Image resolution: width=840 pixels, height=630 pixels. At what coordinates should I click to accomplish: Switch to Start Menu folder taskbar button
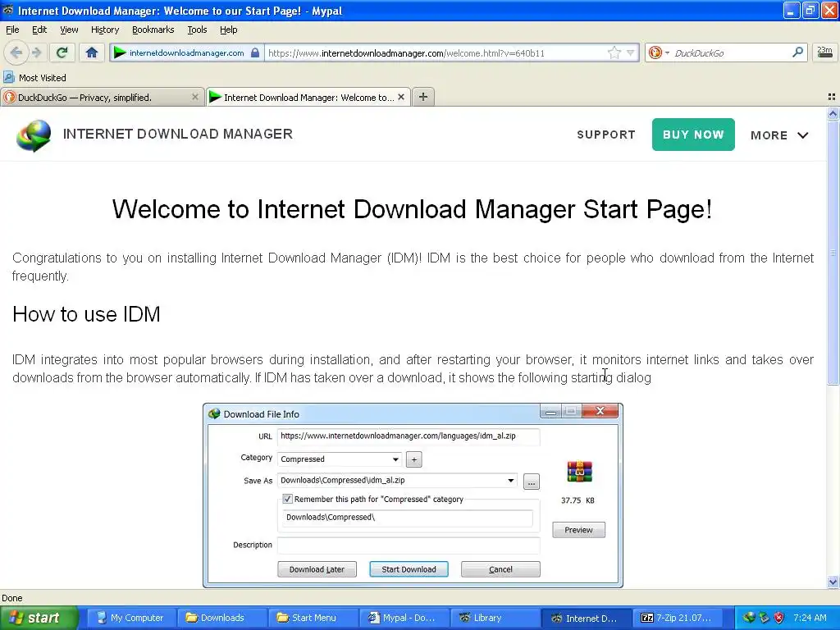tap(313, 618)
